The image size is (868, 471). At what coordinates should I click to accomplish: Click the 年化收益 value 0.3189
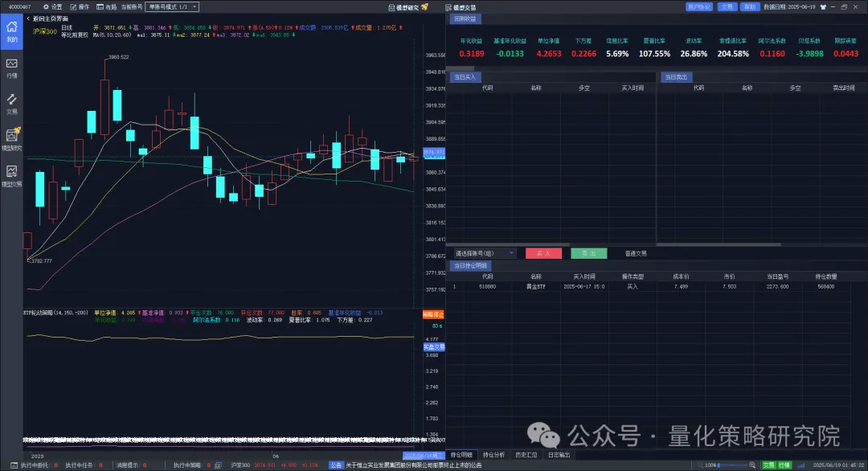click(472, 54)
